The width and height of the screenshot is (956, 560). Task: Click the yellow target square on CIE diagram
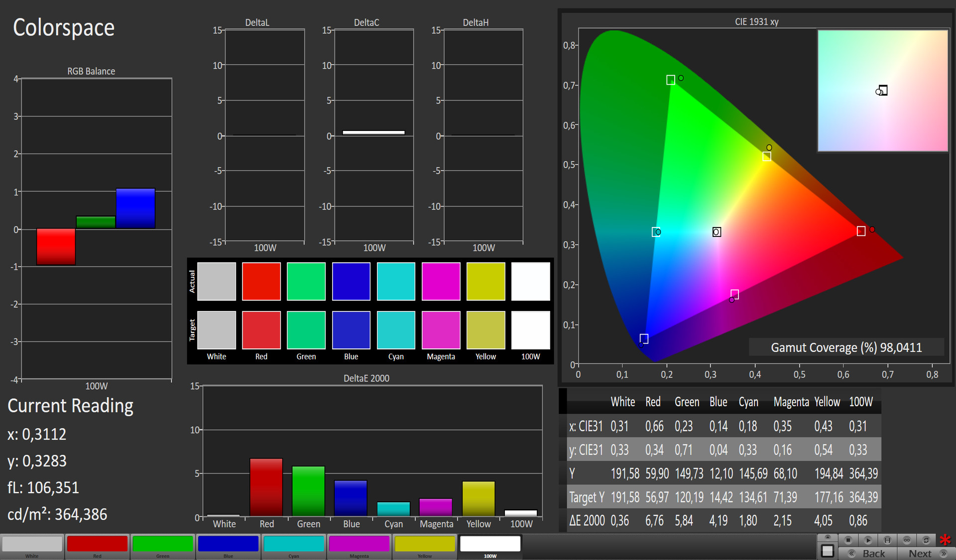[767, 156]
